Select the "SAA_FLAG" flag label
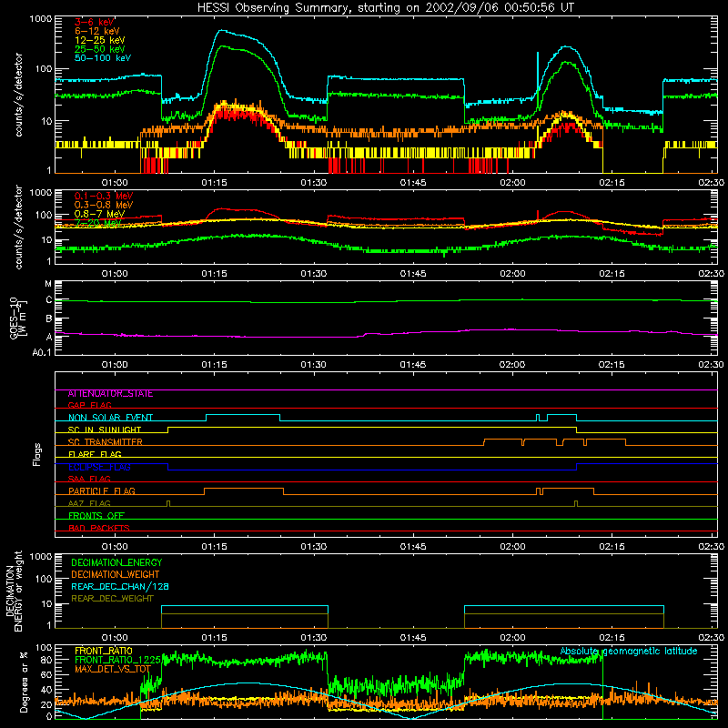The image size is (728, 728). 89,480
